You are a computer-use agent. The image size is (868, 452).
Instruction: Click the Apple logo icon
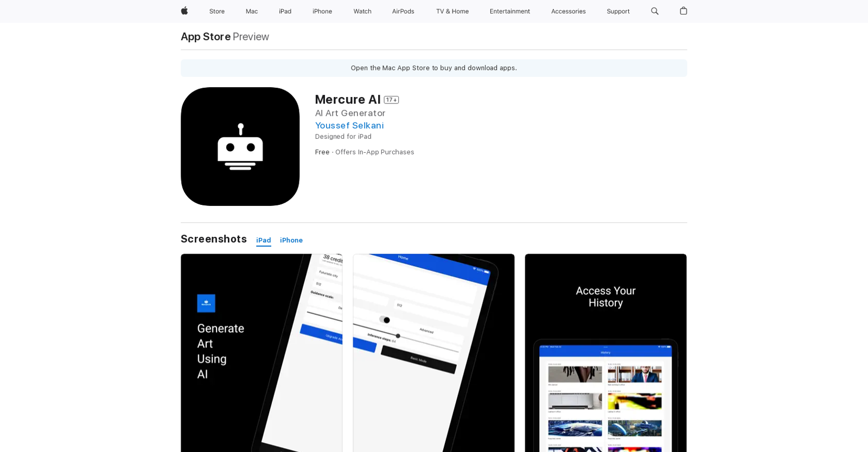[184, 11]
